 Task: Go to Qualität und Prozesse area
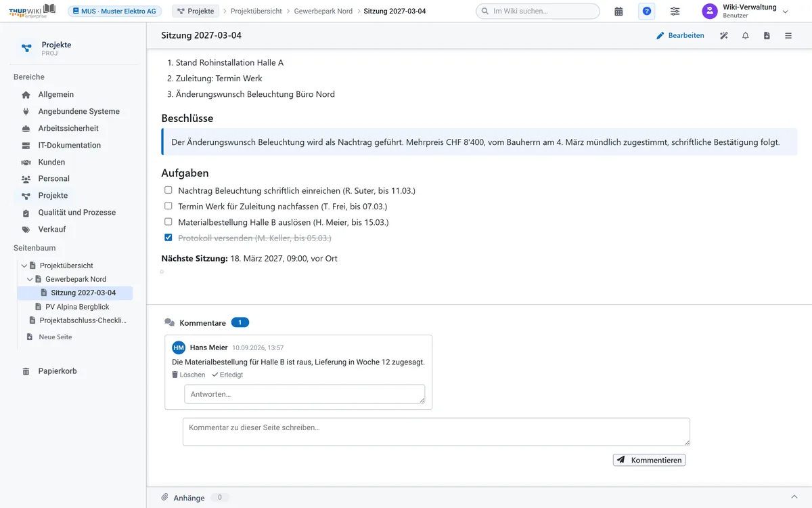76,212
